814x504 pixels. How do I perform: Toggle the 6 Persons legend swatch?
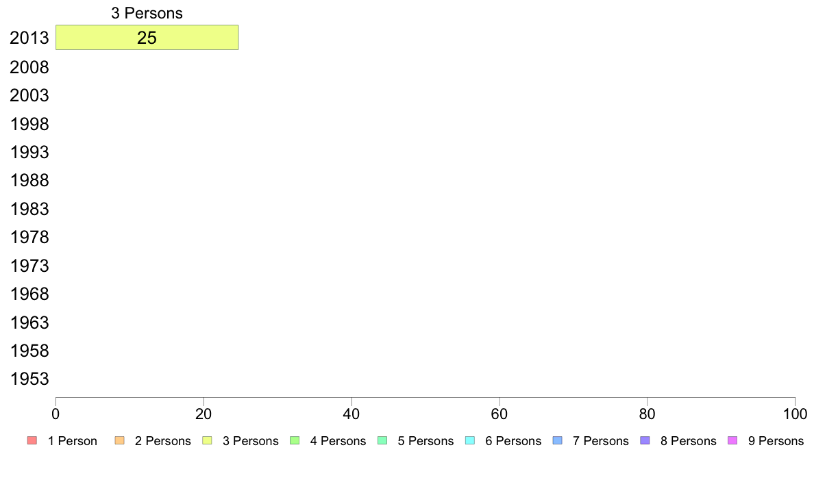coord(470,441)
